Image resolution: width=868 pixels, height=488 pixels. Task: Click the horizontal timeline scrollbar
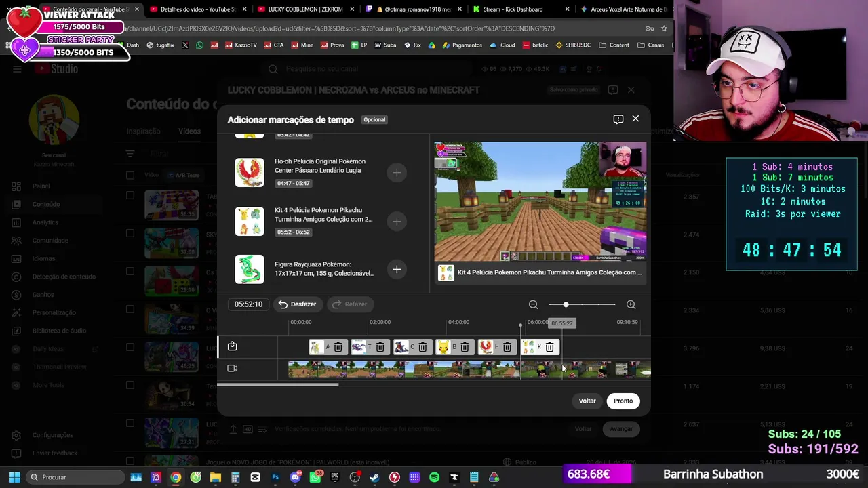click(277, 384)
